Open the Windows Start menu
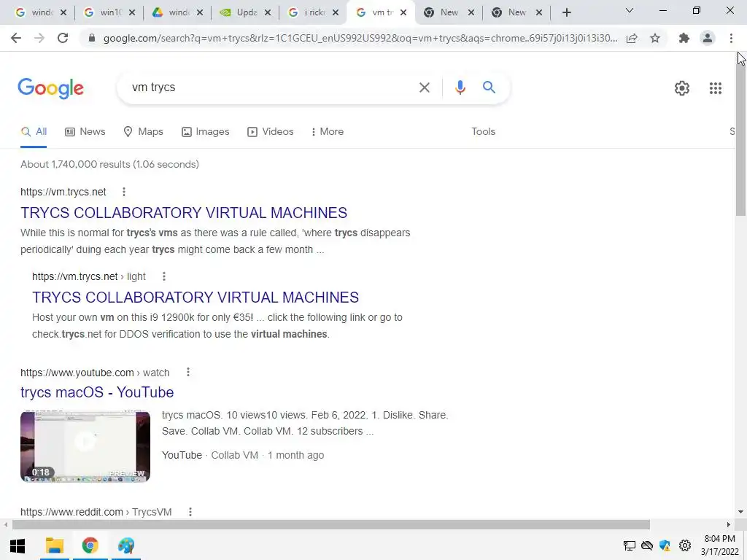Viewport: 747px width, 560px height. [x=18, y=545]
